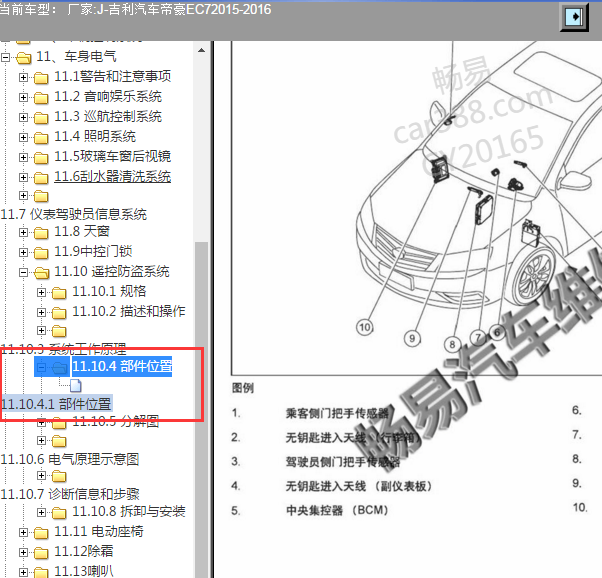Select 11.10.6 电气原理示意图 item
The image size is (602, 578).
pos(70,459)
